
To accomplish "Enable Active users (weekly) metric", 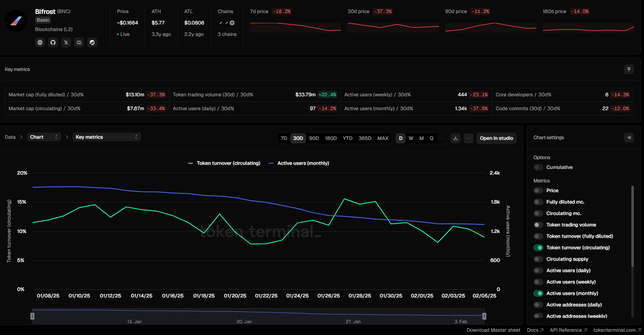I will (538, 282).
